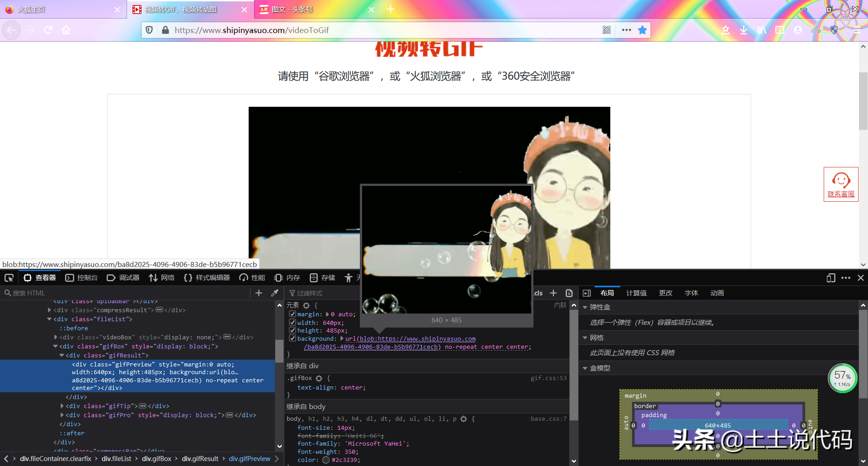Open the Debugger (调试器) tab
The height and width of the screenshot is (466, 868).
(x=123, y=278)
